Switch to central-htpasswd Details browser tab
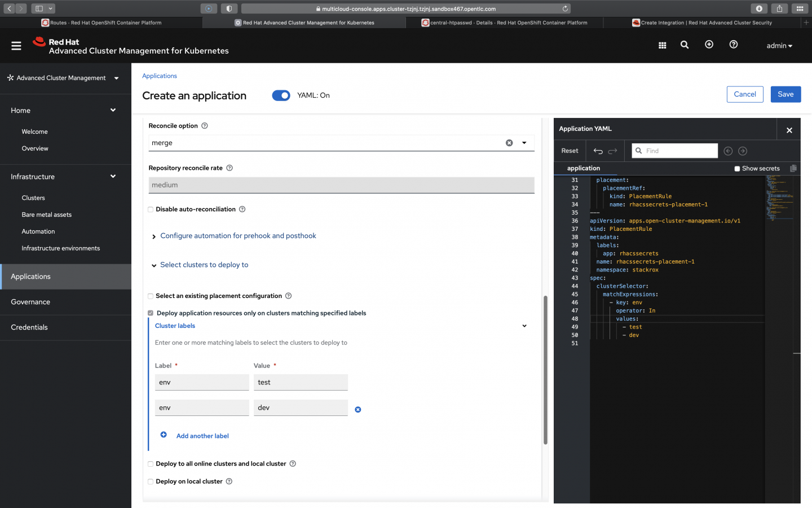 point(504,23)
